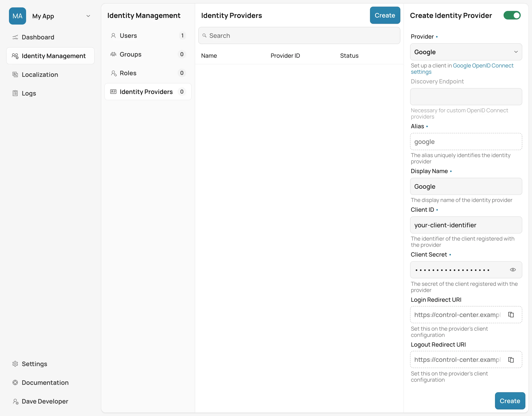Click the Logs icon in sidebar
Image resolution: width=532 pixels, height=416 pixels.
(x=15, y=93)
